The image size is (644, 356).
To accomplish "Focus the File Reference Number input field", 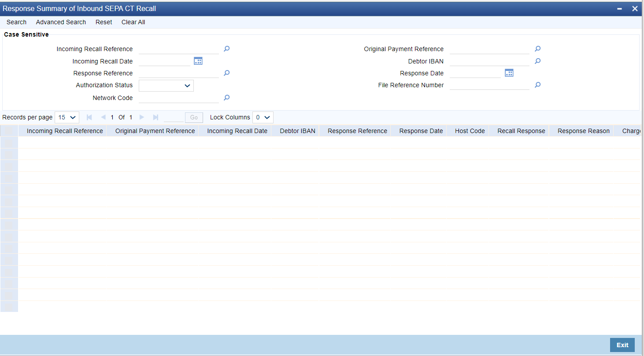I will pos(489,85).
